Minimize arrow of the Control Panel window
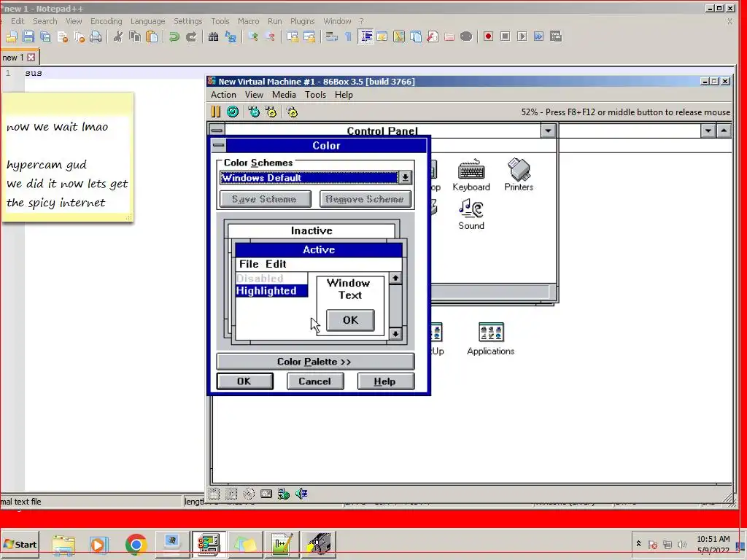The height and width of the screenshot is (560, 747). pos(548,130)
